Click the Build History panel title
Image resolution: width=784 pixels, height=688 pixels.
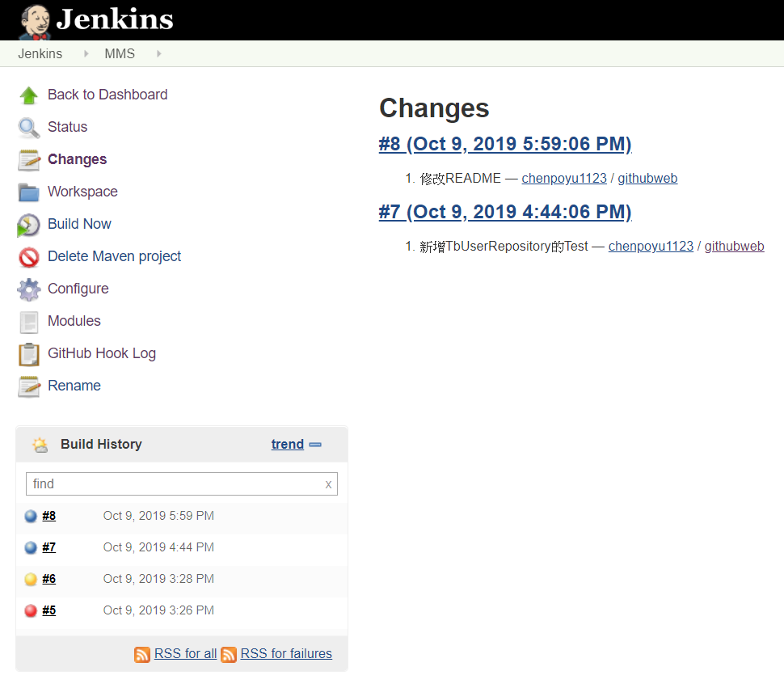102,444
